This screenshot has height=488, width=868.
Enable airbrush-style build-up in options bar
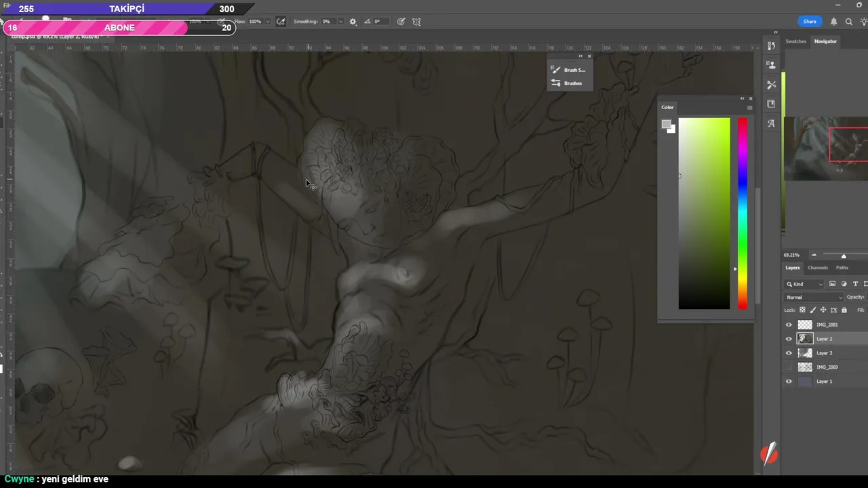click(x=281, y=22)
